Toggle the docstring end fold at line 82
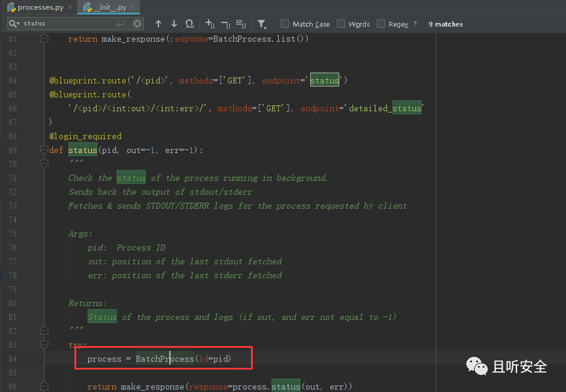Viewport: 566px width, 392px height. click(x=44, y=331)
